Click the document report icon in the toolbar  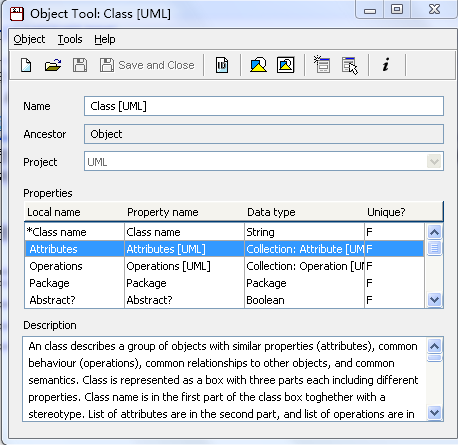tap(222, 65)
